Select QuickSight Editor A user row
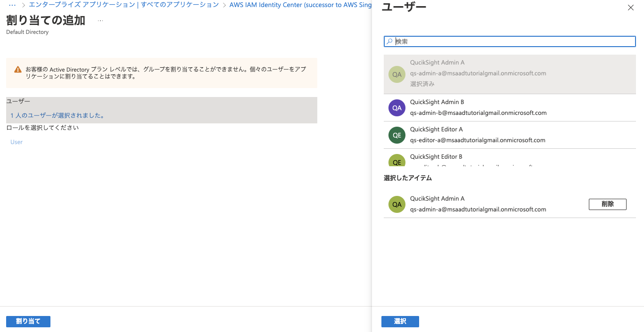The height and width of the screenshot is (332, 644). coord(510,135)
